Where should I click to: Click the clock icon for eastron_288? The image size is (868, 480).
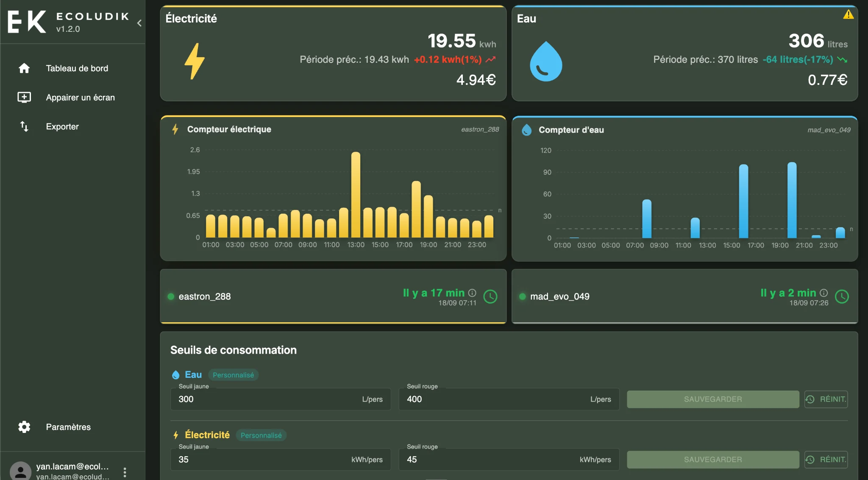[490, 296]
